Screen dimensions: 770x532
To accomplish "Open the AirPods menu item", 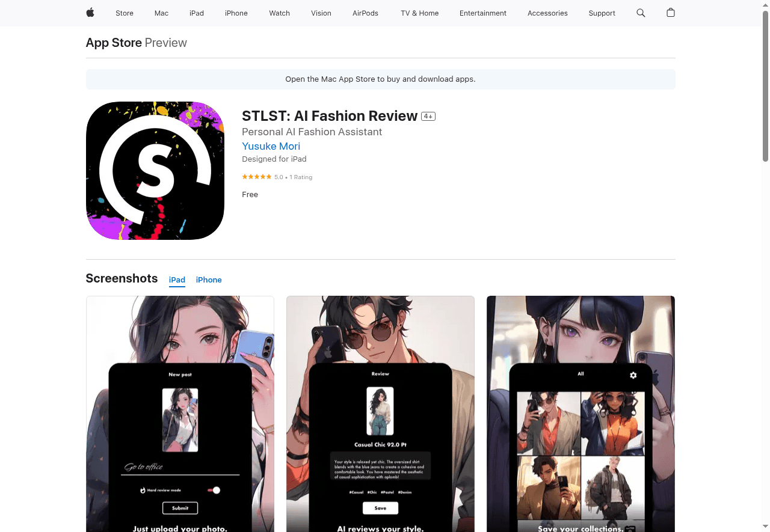I will tap(365, 13).
